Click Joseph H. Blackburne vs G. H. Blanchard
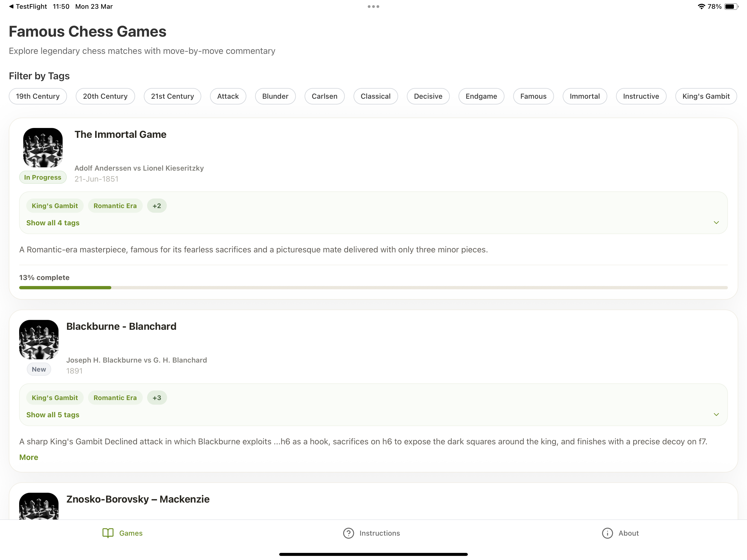The width and height of the screenshot is (747, 560). pos(136,360)
